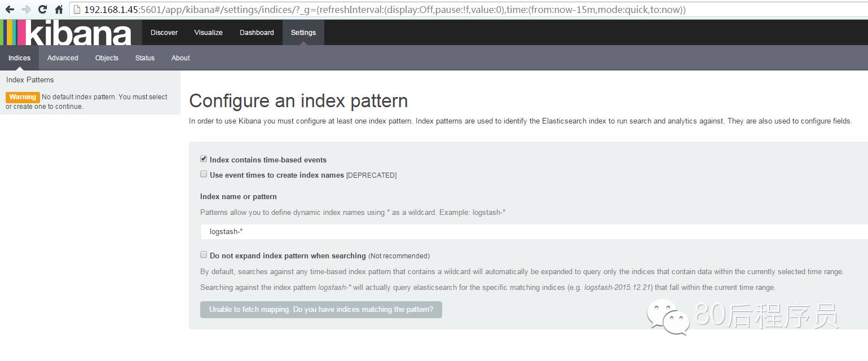Switch to Advanced settings section
This screenshot has width=868, height=361.
[63, 58]
